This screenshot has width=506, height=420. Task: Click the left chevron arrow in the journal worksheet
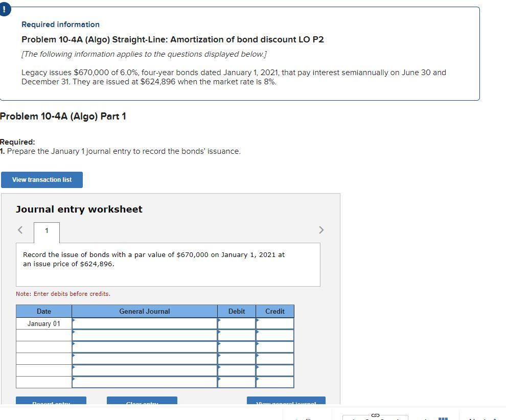coord(20,230)
